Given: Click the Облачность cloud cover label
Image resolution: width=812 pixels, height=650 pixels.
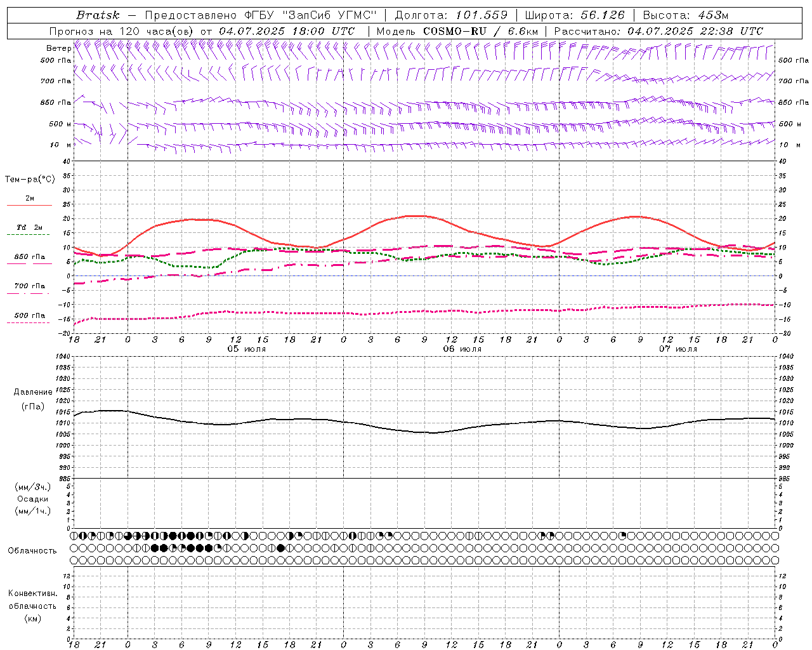Looking at the screenshot, I should tap(32, 550).
